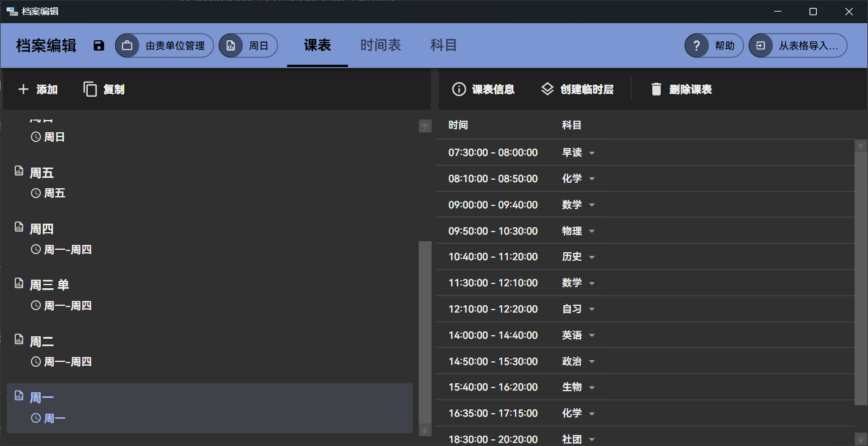The height and width of the screenshot is (446, 868).
Task: Open subject dropdown for 15:40:00 生物
Action: point(591,388)
